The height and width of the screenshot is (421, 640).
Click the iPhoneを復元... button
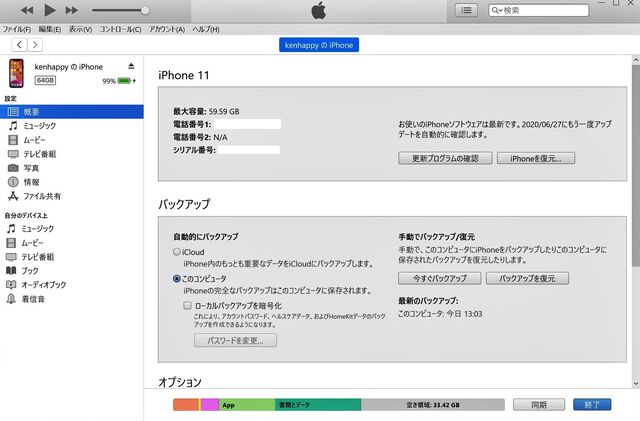536,158
